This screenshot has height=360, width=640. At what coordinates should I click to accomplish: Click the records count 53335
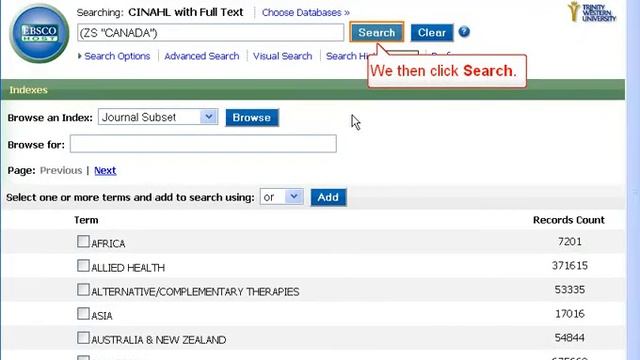[570, 290]
